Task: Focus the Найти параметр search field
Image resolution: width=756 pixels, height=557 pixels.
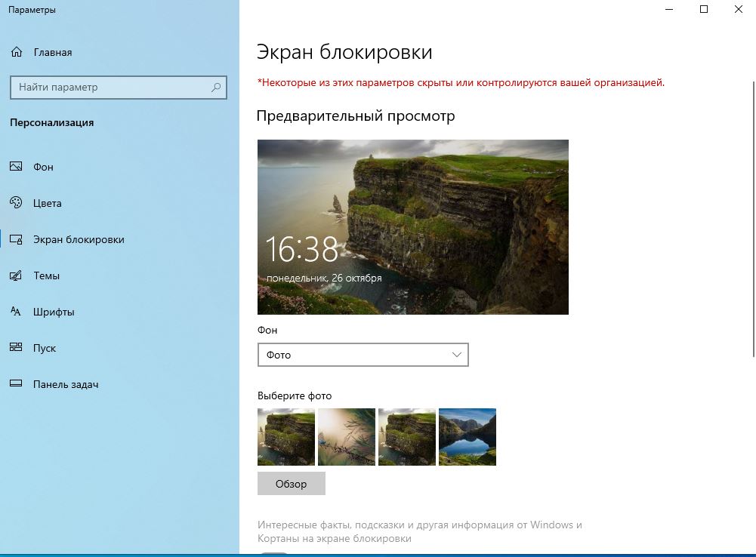Action: [118, 88]
